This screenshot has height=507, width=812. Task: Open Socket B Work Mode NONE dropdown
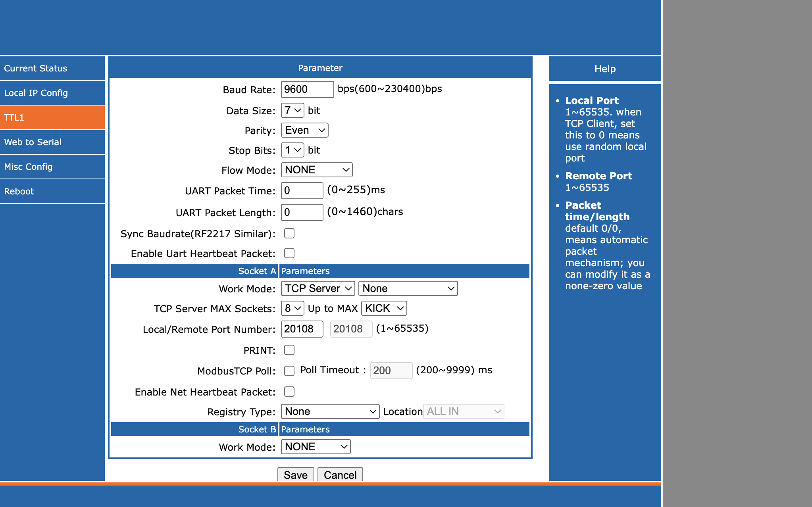pos(316,447)
